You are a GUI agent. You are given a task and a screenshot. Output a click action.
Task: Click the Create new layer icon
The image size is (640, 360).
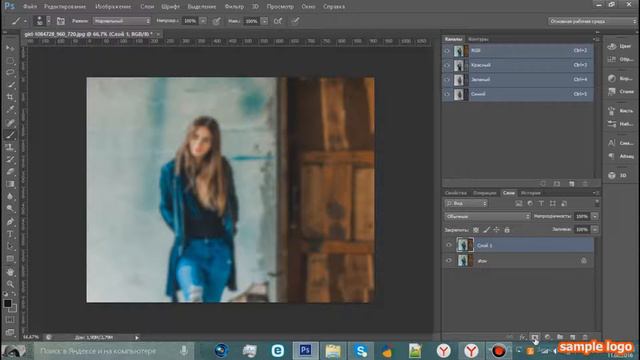[573, 337]
